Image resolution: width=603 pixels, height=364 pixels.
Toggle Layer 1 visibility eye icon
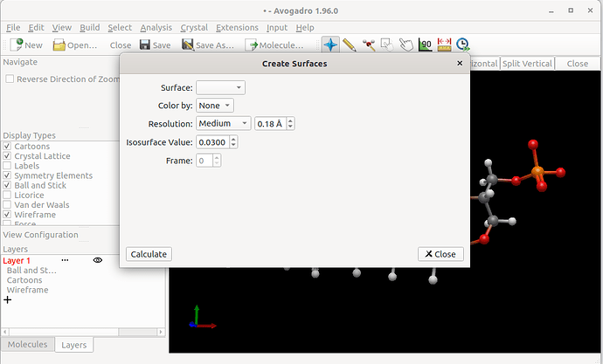(98, 260)
